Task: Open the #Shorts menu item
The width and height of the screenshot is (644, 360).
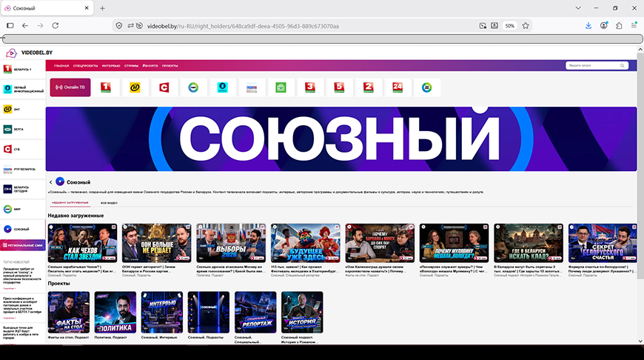Action: [150, 66]
